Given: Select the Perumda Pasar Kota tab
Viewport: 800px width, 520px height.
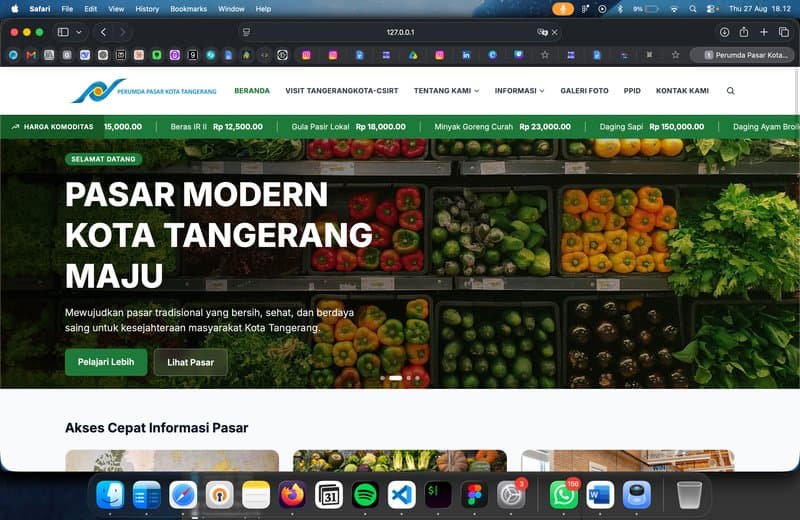Looking at the screenshot, I should click(x=742, y=55).
